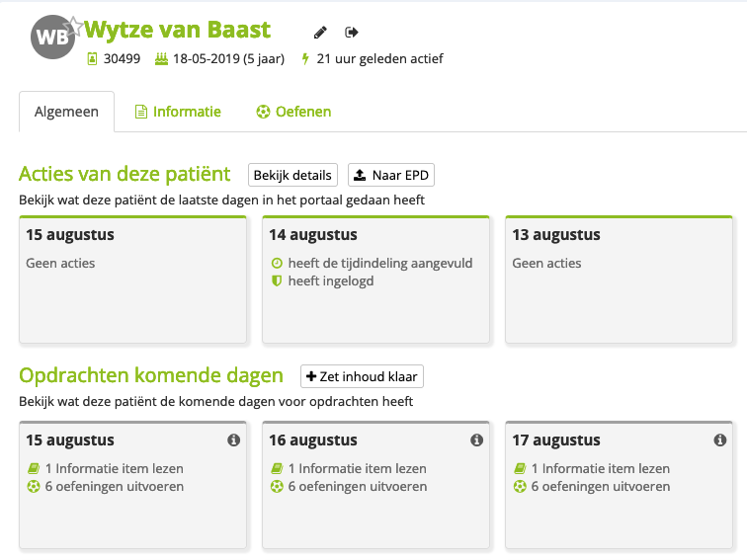This screenshot has width=747, height=560.
Task: Click info icon on 15 augustus assignments card
Action: point(233,440)
